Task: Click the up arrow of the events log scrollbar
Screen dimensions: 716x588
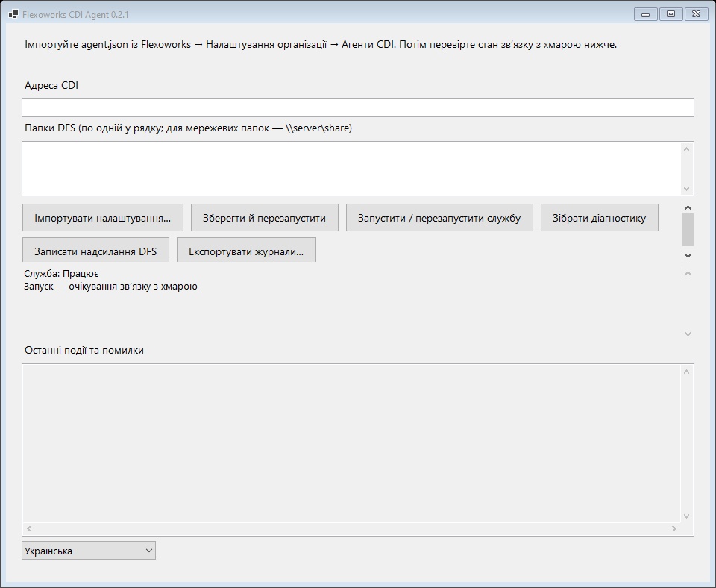Action: tap(686, 372)
